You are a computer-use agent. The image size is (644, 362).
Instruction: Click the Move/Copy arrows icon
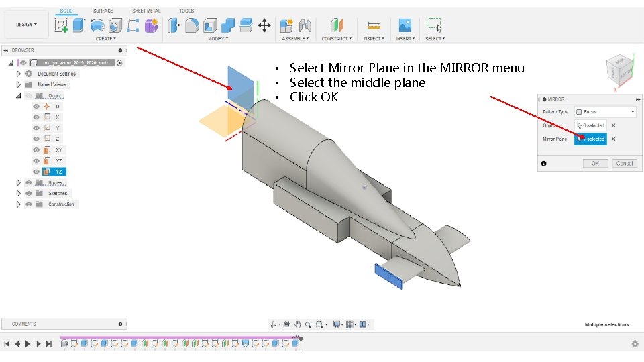click(x=264, y=25)
